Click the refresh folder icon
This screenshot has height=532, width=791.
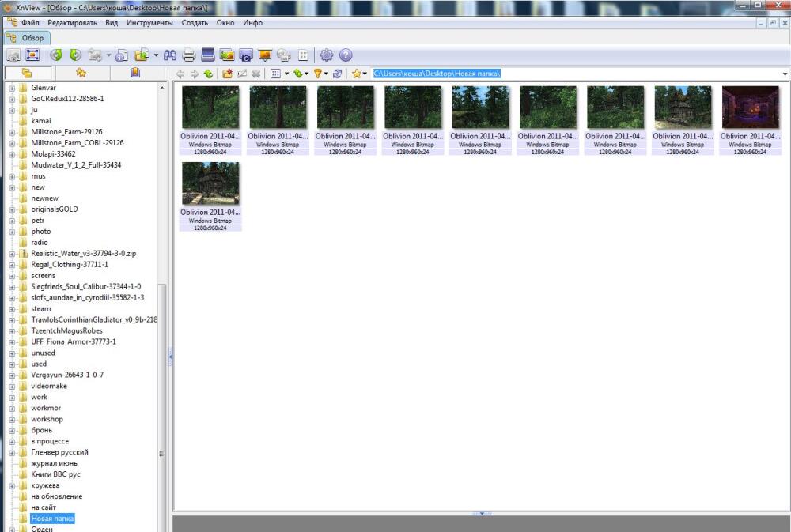click(x=338, y=74)
